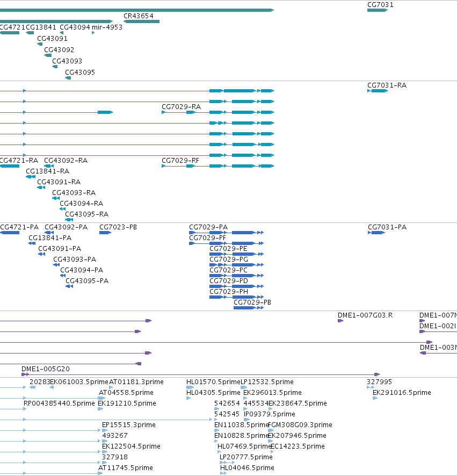This screenshot has width=457, height=476.
Task: Select the 493267 EST label
Action: point(115,436)
